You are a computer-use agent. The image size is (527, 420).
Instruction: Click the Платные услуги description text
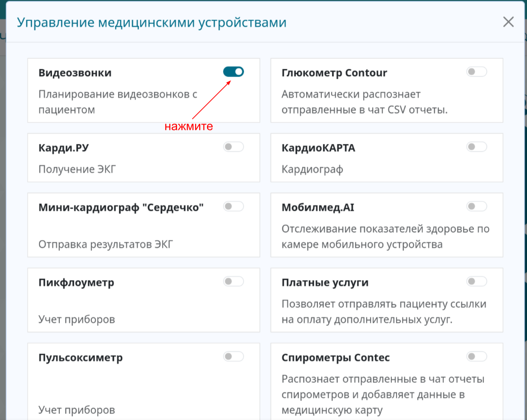point(384,311)
